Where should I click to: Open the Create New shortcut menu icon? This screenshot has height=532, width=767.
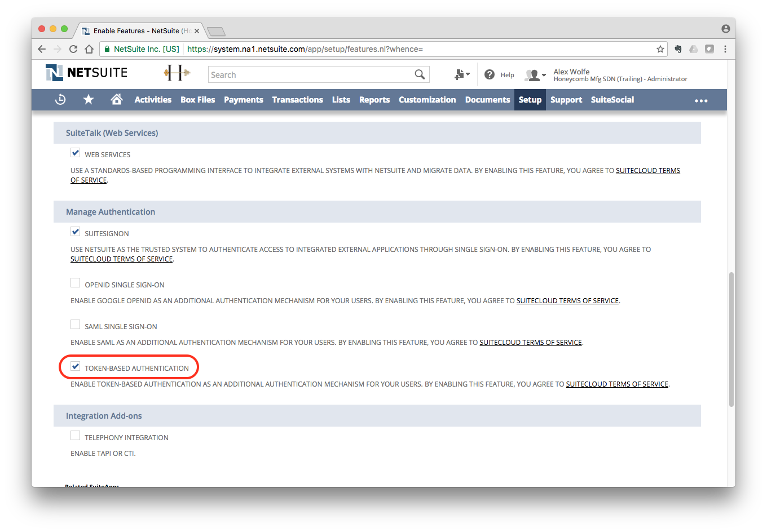(x=462, y=74)
